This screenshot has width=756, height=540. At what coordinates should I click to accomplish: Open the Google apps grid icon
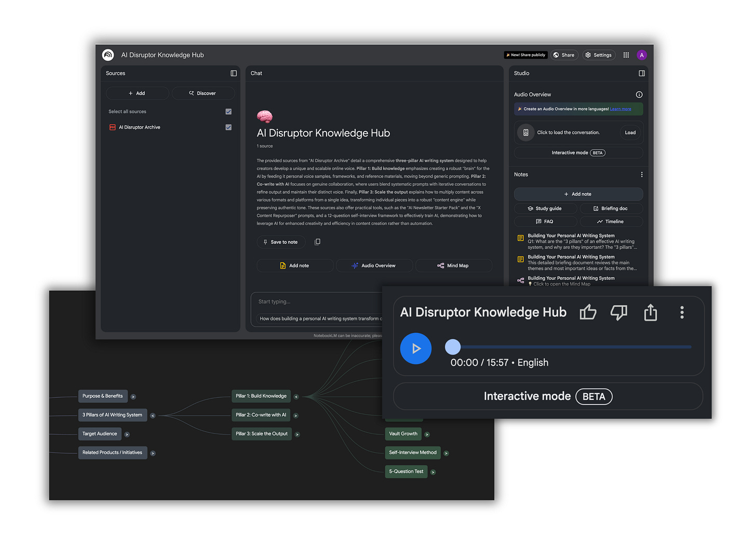click(626, 55)
